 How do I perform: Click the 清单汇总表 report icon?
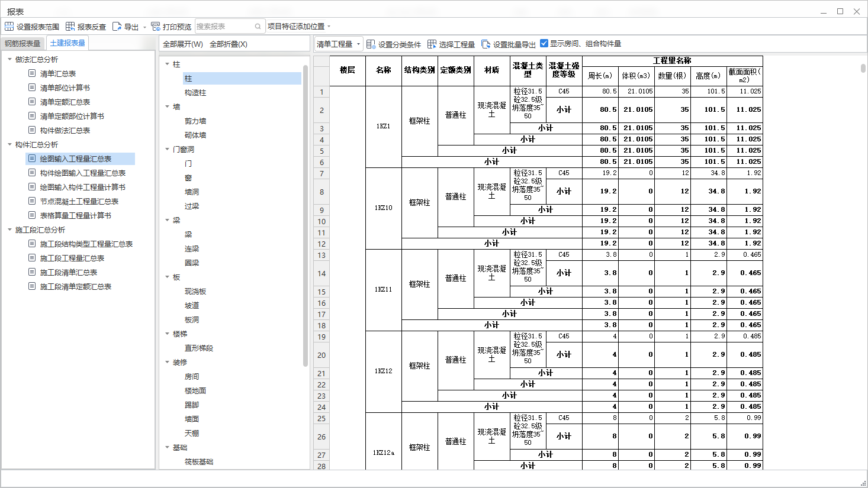point(32,73)
